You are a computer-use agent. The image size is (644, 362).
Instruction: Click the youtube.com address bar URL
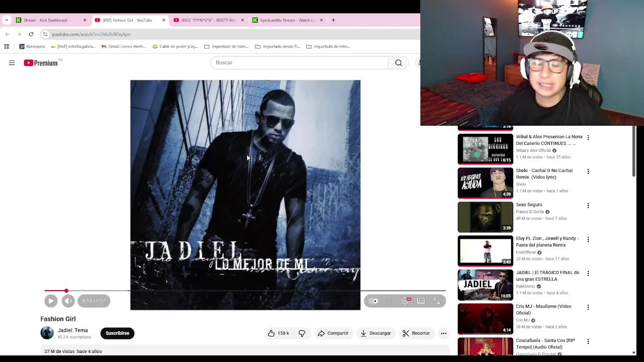coord(91,34)
